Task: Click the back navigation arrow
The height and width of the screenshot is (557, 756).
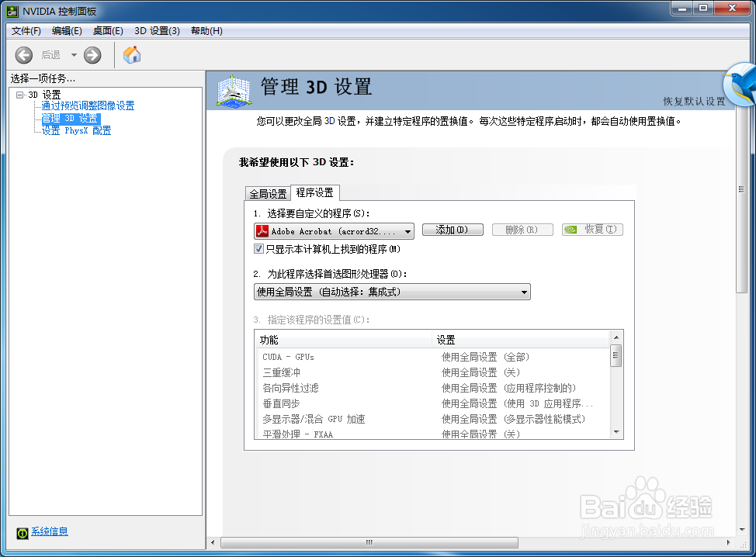Action: coord(24,54)
